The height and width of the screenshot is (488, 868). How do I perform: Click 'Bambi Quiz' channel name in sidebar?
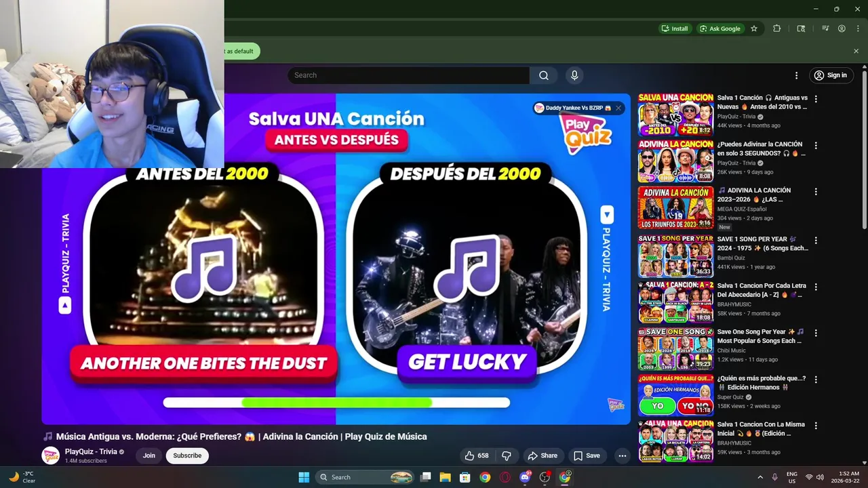[731, 258]
